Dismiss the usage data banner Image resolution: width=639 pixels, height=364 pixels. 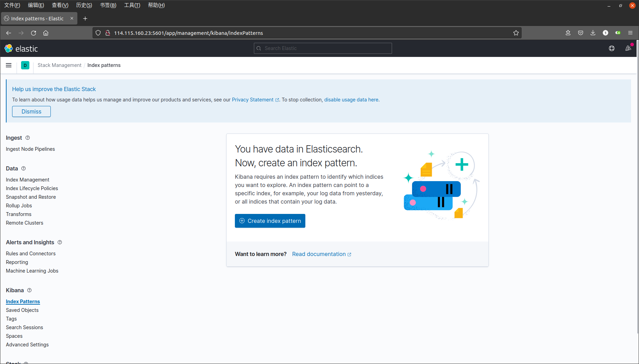(x=31, y=111)
